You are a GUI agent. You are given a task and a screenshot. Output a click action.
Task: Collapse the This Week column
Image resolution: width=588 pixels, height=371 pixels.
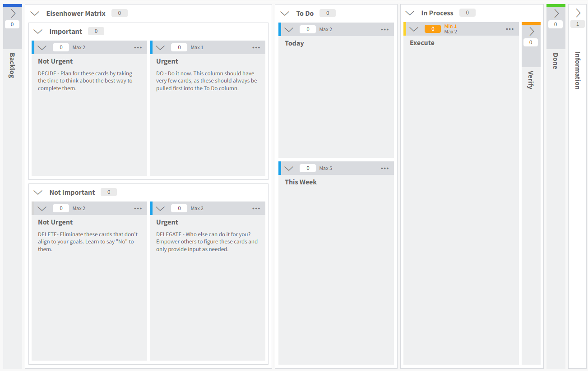coord(289,168)
